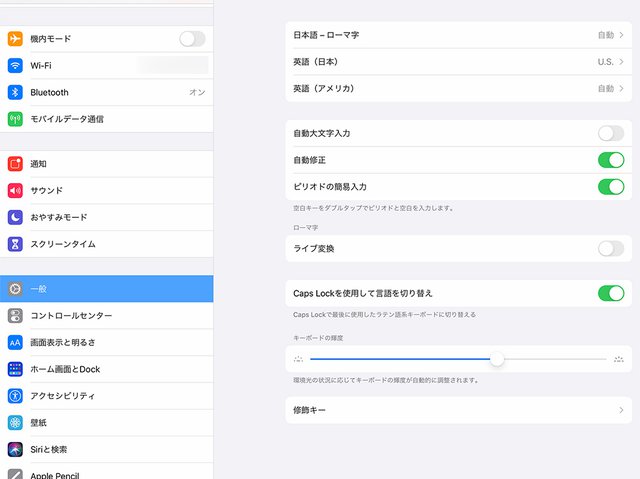Open the 通知 notifications icon
The width and height of the screenshot is (640, 479).
tap(15, 164)
